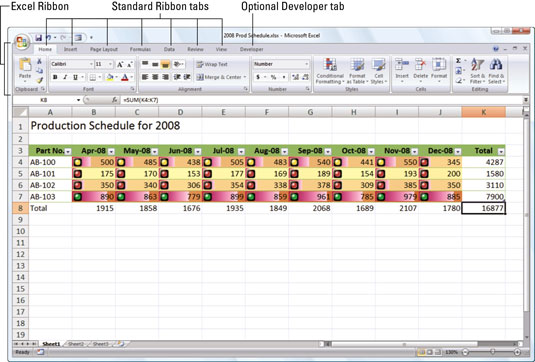Toggle Wrap Text

click(x=212, y=64)
